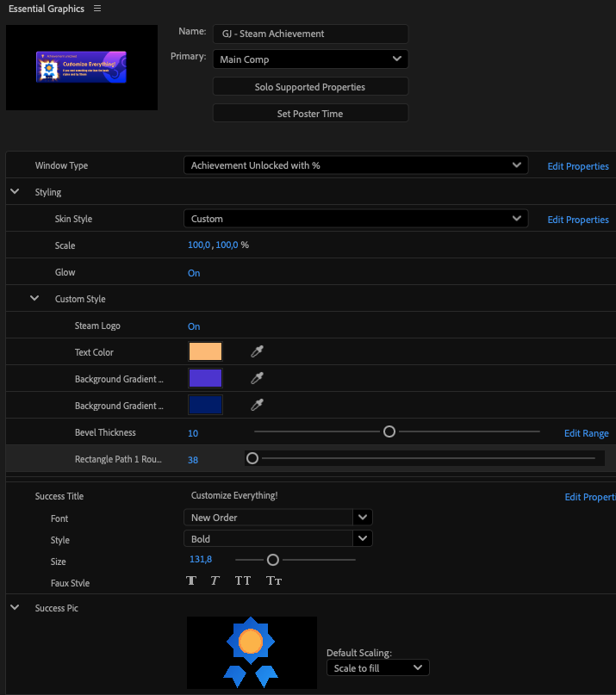Click the Bevel Thickness slider handle
Image resolution: width=616 pixels, height=695 pixels.
tap(389, 431)
